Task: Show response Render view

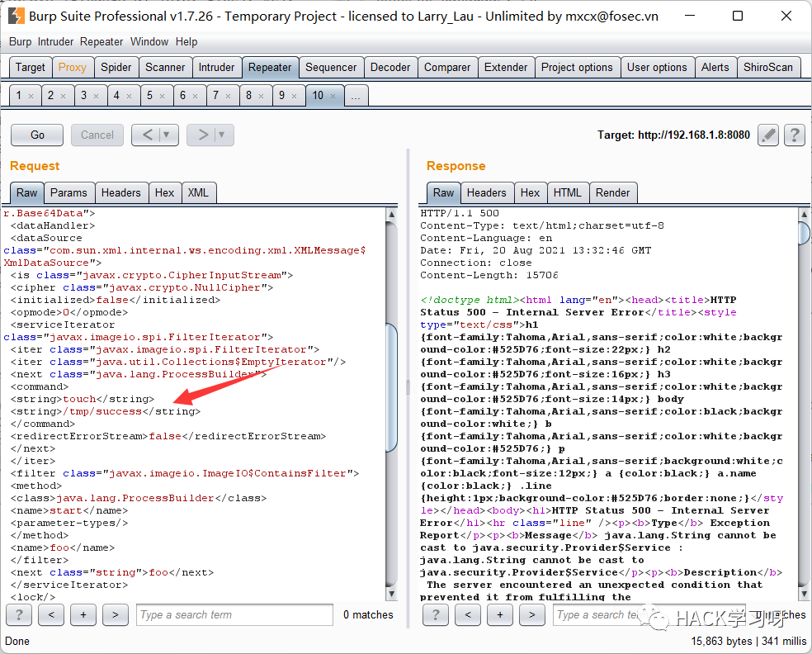Action: [x=612, y=192]
